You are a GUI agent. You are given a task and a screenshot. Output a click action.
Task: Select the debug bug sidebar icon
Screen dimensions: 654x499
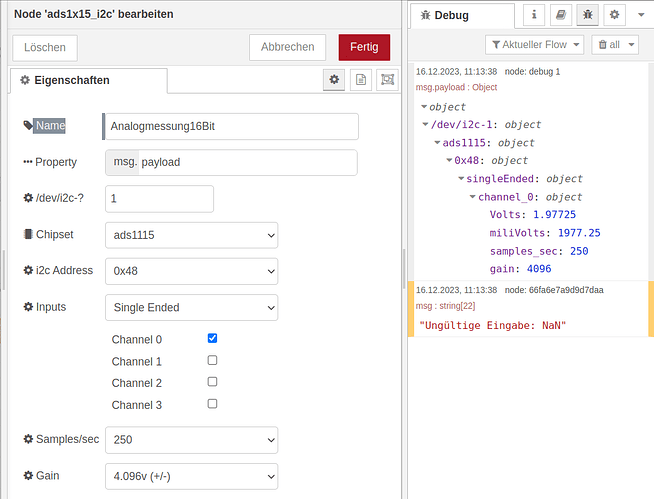(x=588, y=15)
